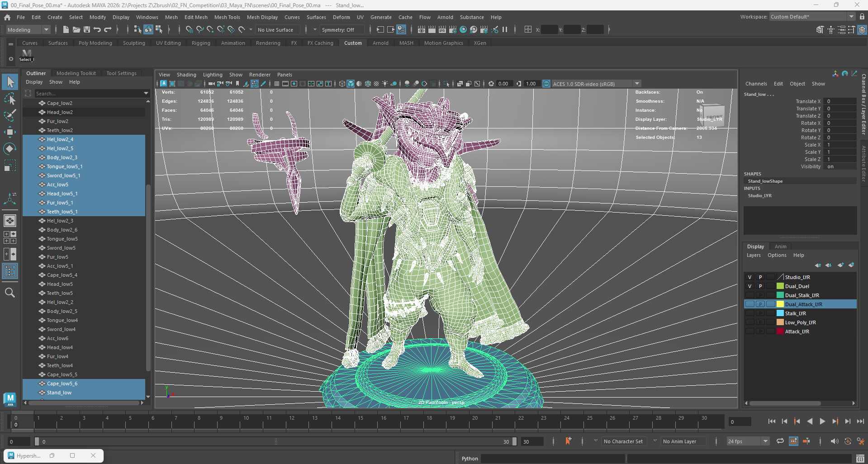Select Stand_low in the Outliner

coord(59,393)
